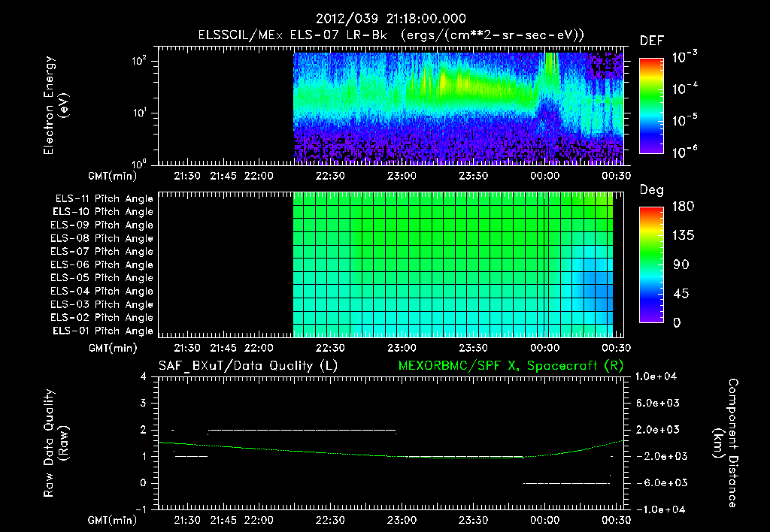Click the 90 degree scale value
The height and width of the screenshot is (532, 770).
[x=681, y=264]
